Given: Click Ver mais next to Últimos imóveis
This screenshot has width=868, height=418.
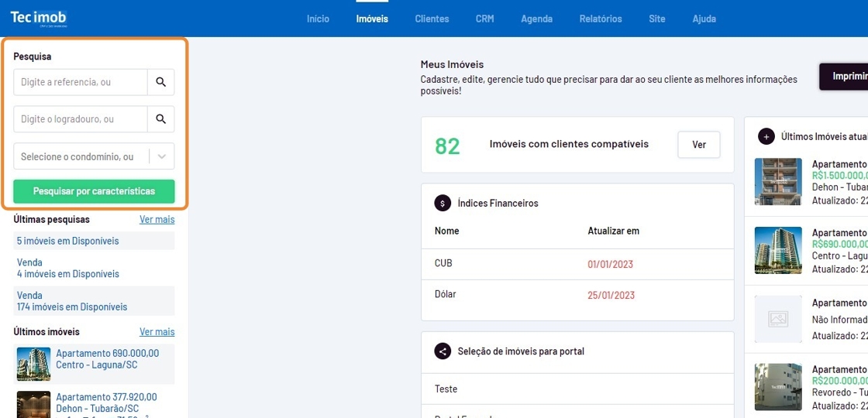Looking at the screenshot, I should pos(157,332).
